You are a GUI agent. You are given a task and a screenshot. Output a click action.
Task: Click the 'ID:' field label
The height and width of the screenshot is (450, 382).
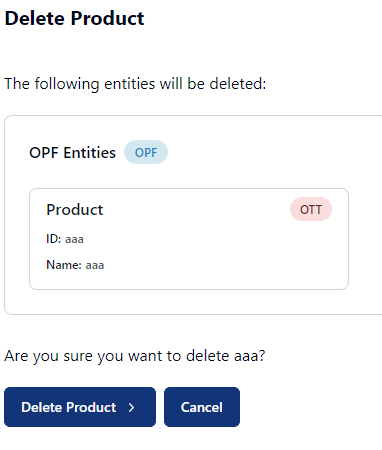tap(54, 239)
